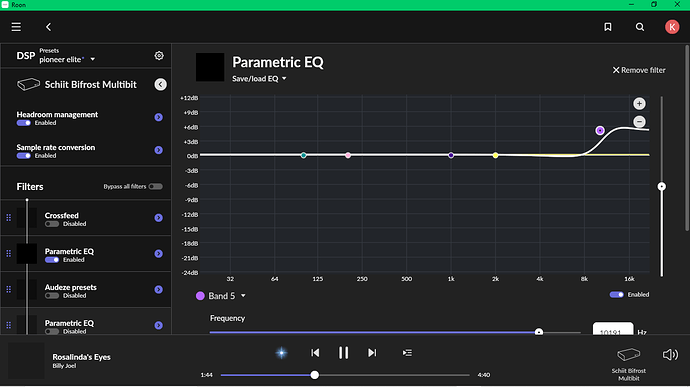Screen dimensions: 690x387
Task: Open the pioneer elite presets dropdown
Action: (67, 59)
